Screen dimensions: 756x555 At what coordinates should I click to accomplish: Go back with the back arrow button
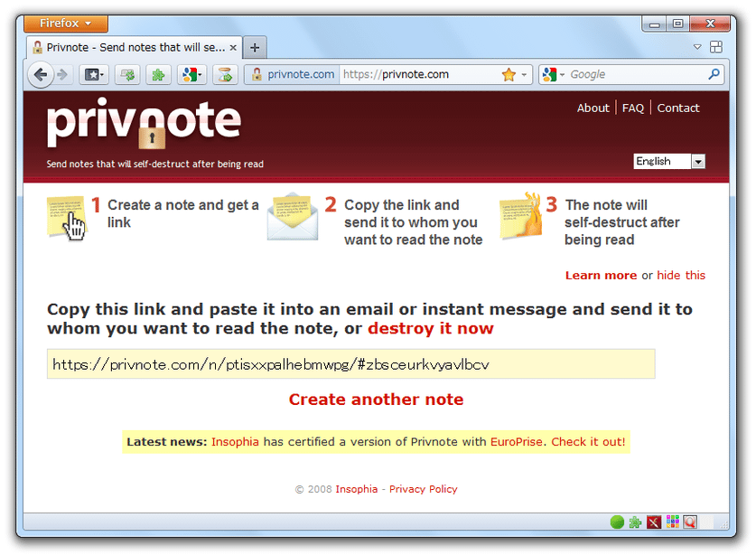[x=41, y=75]
